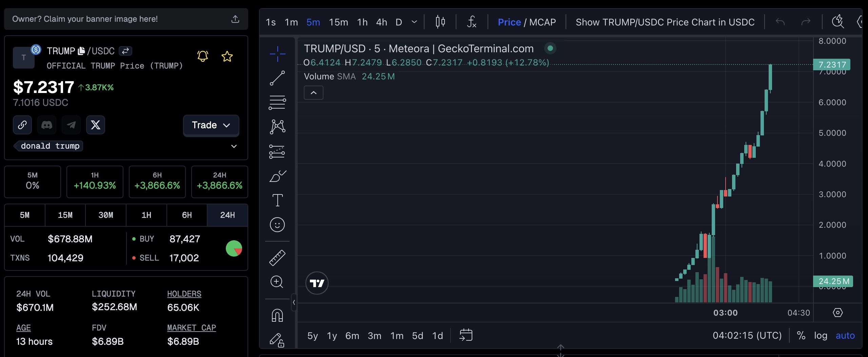Select the text annotation tool
Screen dimensions: 868x357
point(277,200)
